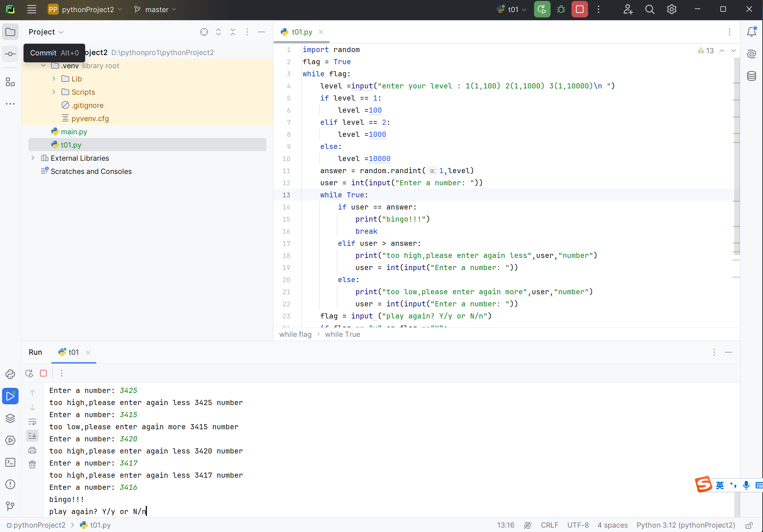Image resolution: width=763 pixels, height=532 pixels.
Task: Select the t01 run tab
Action: point(73,352)
